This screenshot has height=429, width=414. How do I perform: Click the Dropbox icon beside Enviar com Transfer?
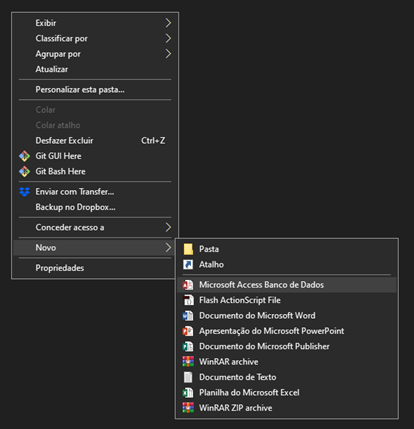click(x=24, y=192)
